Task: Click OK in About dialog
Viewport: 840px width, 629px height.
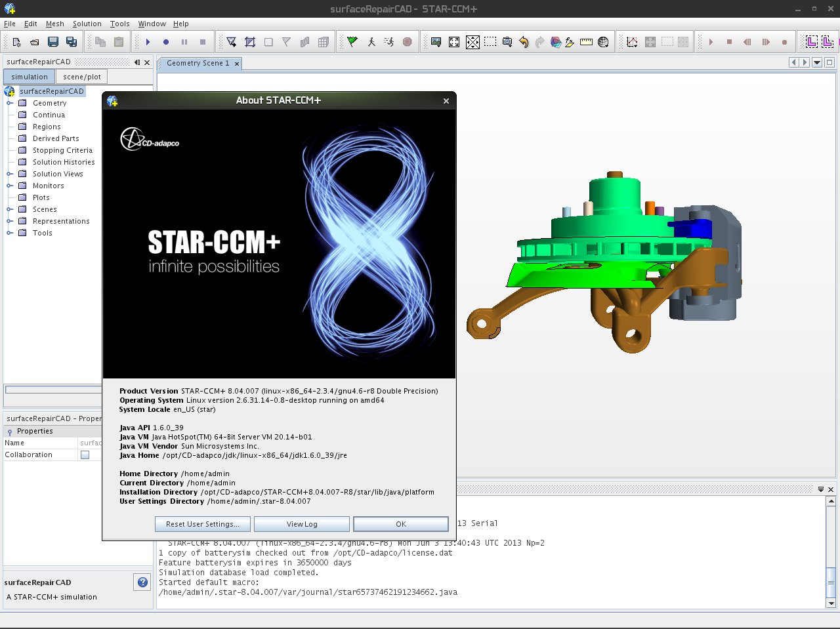Action: pyautogui.click(x=401, y=524)
